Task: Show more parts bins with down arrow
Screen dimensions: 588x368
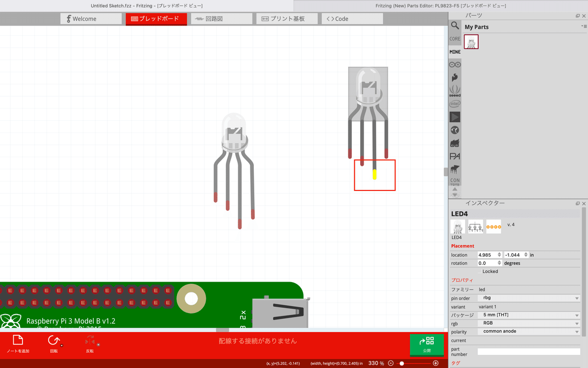Action: (x=455, y=195)
